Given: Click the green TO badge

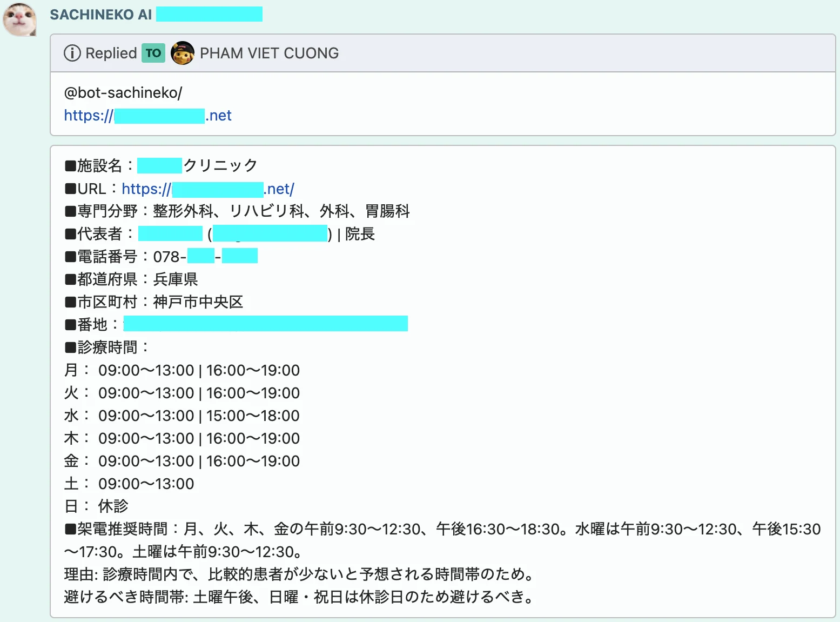Looking at the screenshot, I should click(x=153, y=53).
